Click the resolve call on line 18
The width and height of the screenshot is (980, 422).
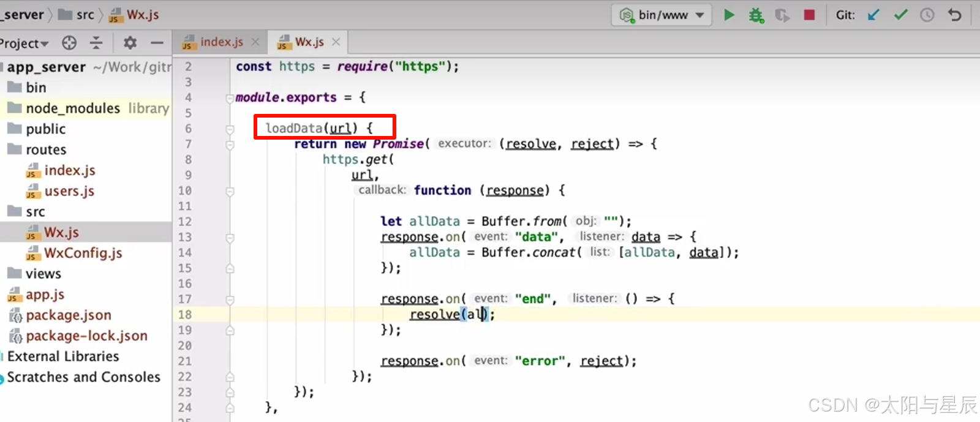(434, 314)
